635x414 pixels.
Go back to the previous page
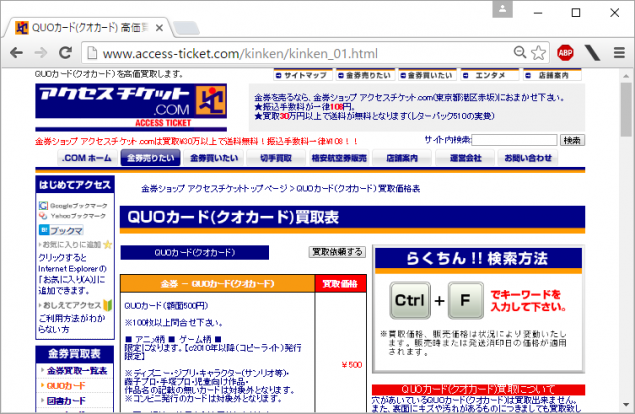click(x=17, y=53)
